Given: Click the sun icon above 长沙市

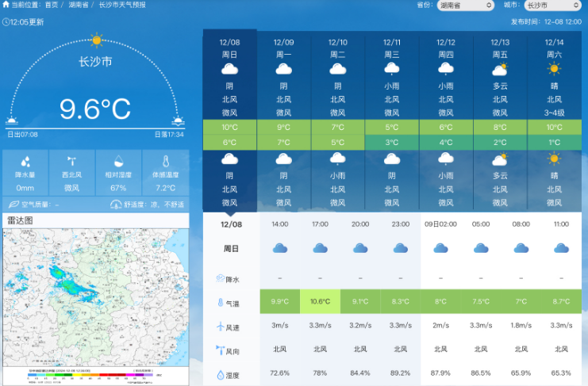Looking at the screenshot, I should [x=96, y=40].
